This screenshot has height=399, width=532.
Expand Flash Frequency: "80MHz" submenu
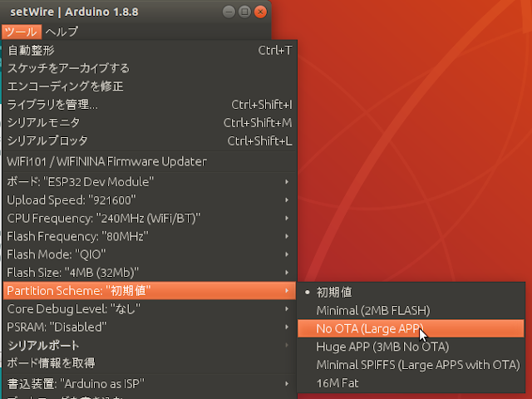pos(150,236)
